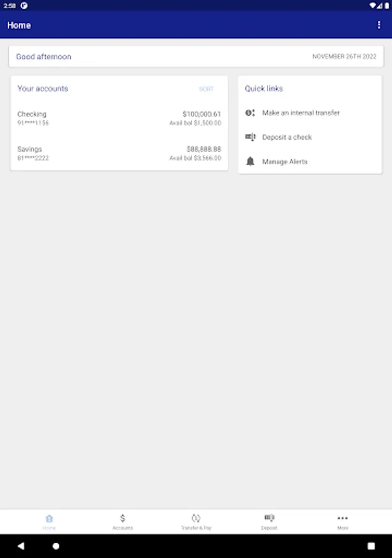
Task: Sort accounts using SORT button
Action: pyautogui.click(x=206, y=89)
